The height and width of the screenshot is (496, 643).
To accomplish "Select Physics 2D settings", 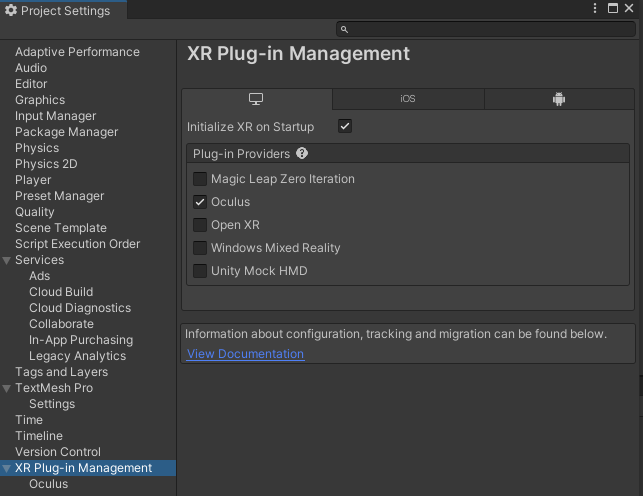I will click(x=46, y=164).
